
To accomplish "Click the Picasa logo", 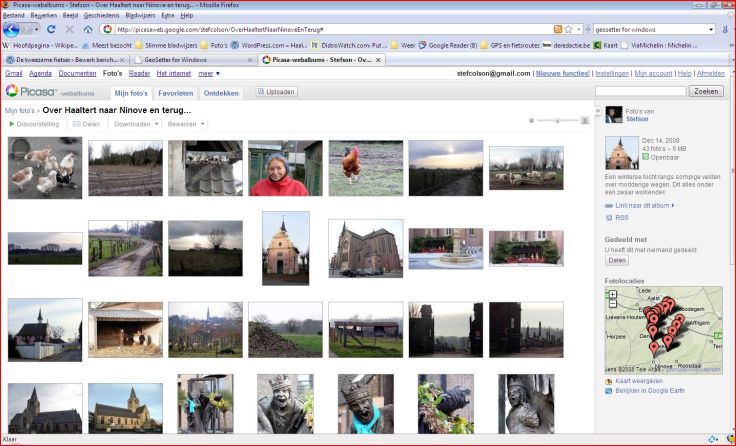I will click(x=31, y=92).
